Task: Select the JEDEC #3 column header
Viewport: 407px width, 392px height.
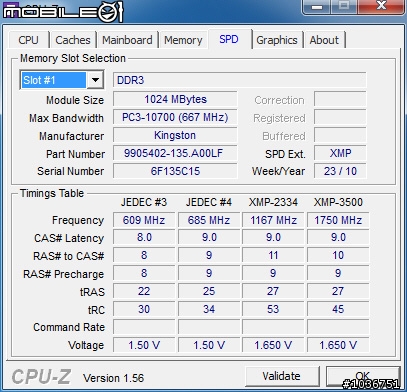Action: tap(144, 202)
